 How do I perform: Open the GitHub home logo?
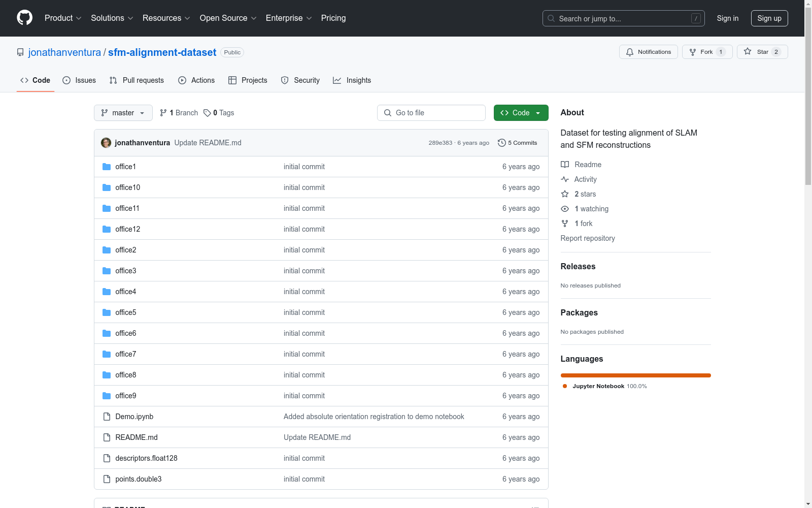(24, 18)
